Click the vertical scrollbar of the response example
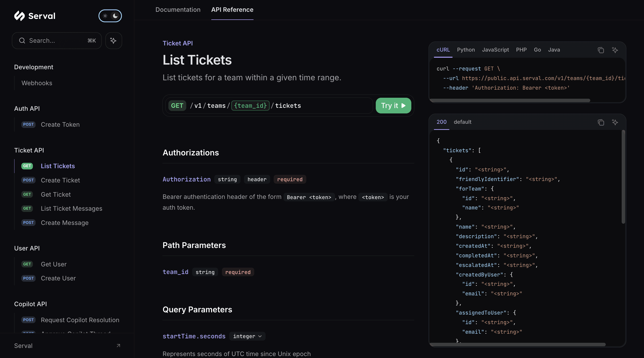Screen dimensions: 644x358 (623, 177)
